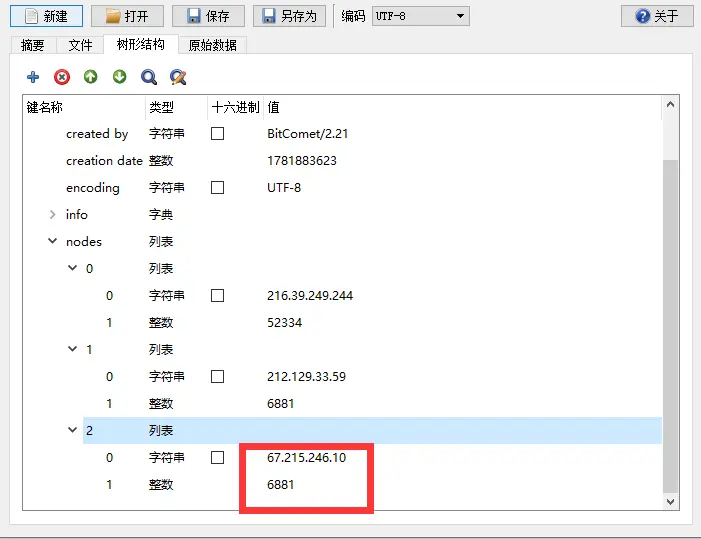Toggle hex checkbox for encoding row
The image size is (701, 539).
(x=217, y=187)
